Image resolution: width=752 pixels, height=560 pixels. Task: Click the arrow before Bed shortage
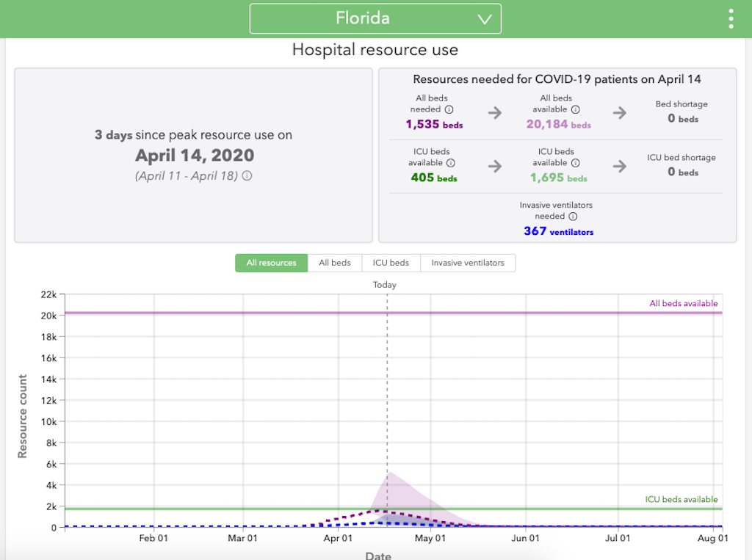(x=620, y=113)
